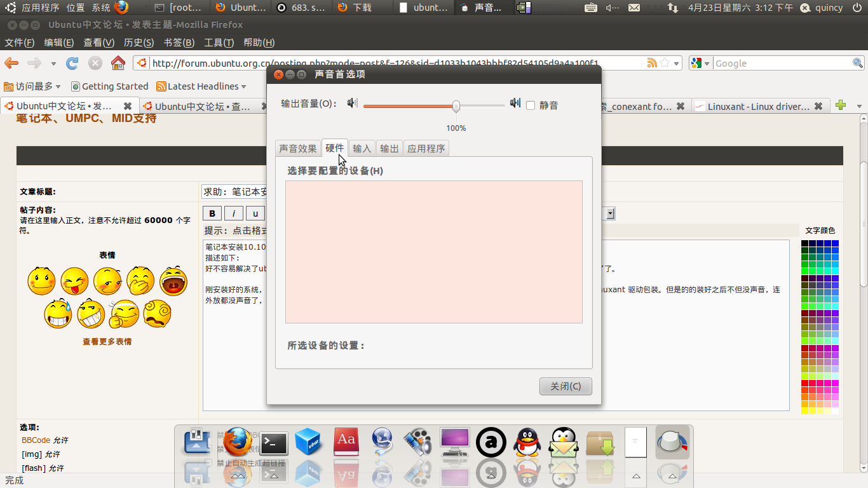Open Terminal from the dock
Screen dimensions: 868x488
275,443
